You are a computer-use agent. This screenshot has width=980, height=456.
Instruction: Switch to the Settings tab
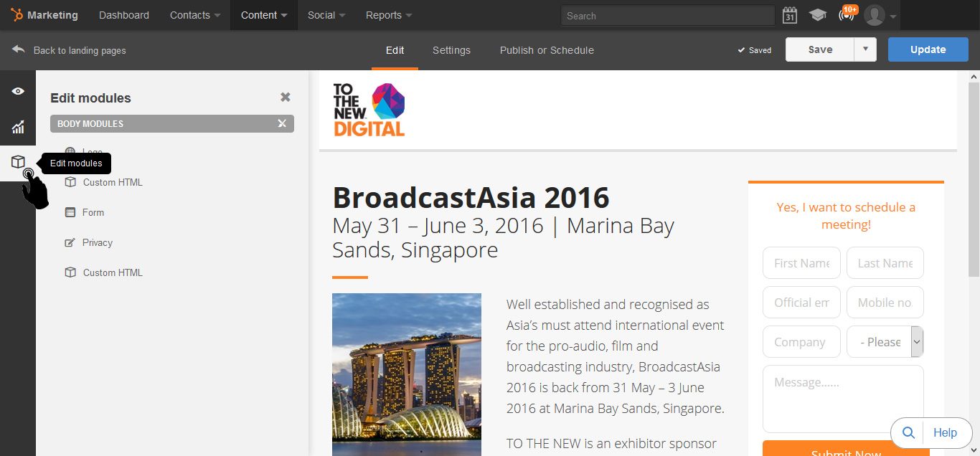click(x=451, y=50)
